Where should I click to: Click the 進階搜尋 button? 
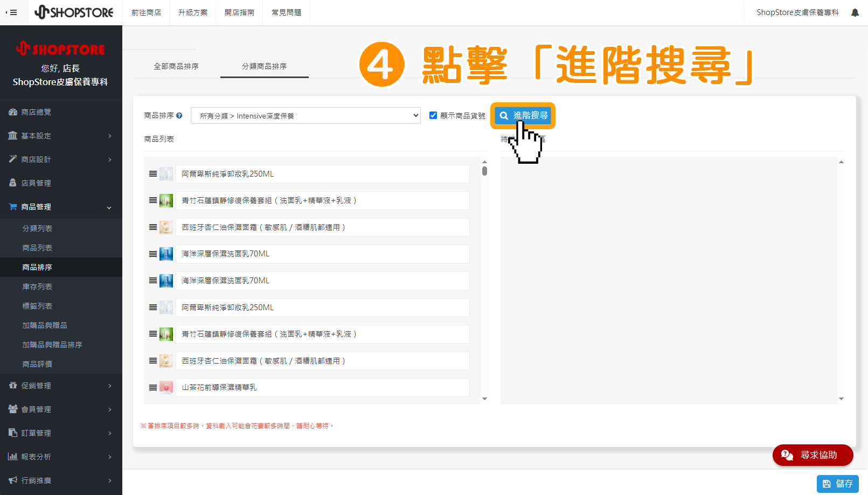pyautogui.click(x=523, y=115)
